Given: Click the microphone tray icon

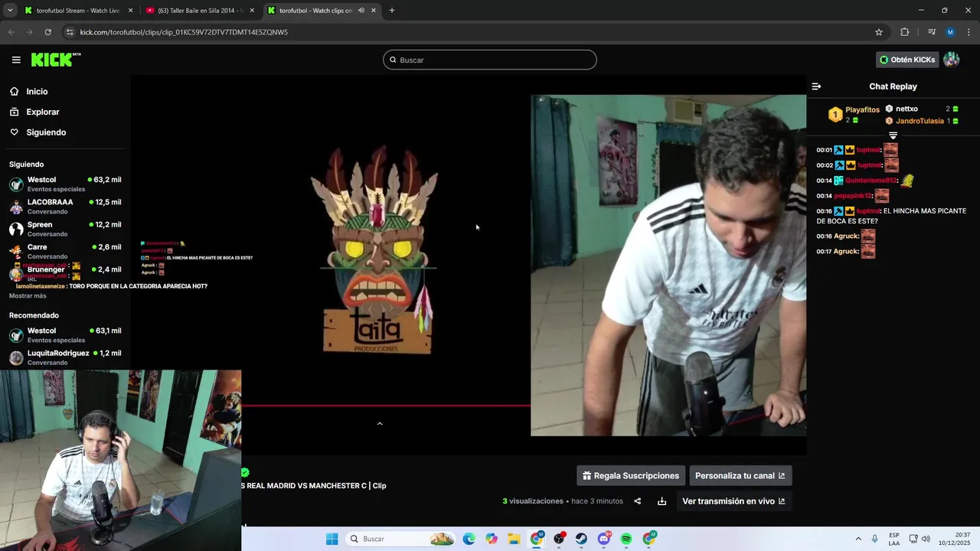Looking at the screenshot, I should point(875,539).
